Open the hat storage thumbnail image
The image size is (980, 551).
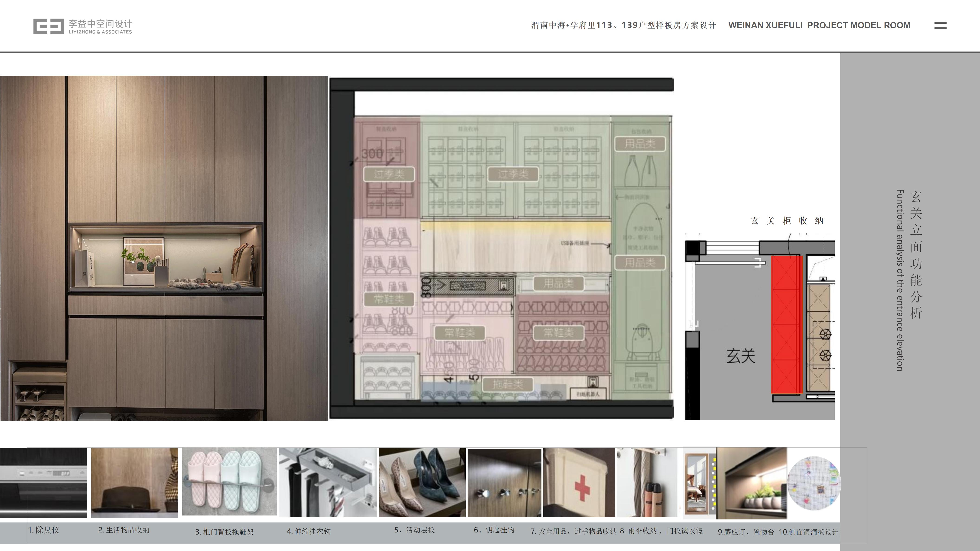coord(134,483)
